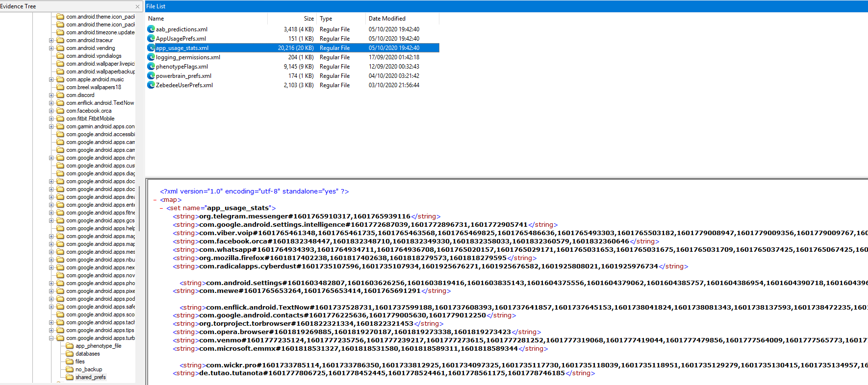Click the com.discord folder icon
Viewport: 868px width, 385px height.
click(60, 95)
